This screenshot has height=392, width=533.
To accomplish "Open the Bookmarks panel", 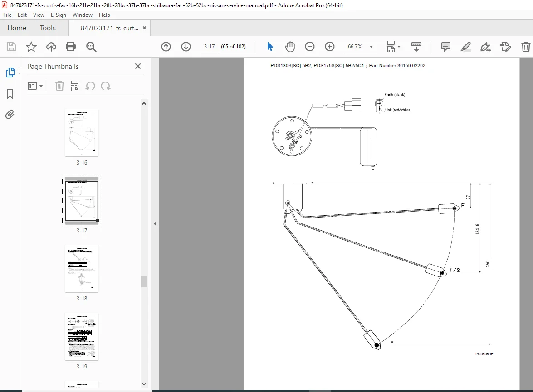I will [10, 94].
